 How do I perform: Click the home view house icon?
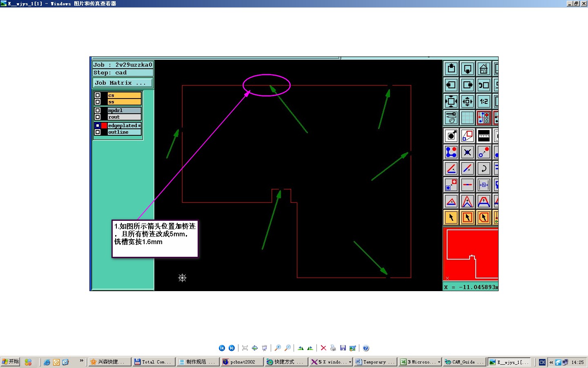484,69
